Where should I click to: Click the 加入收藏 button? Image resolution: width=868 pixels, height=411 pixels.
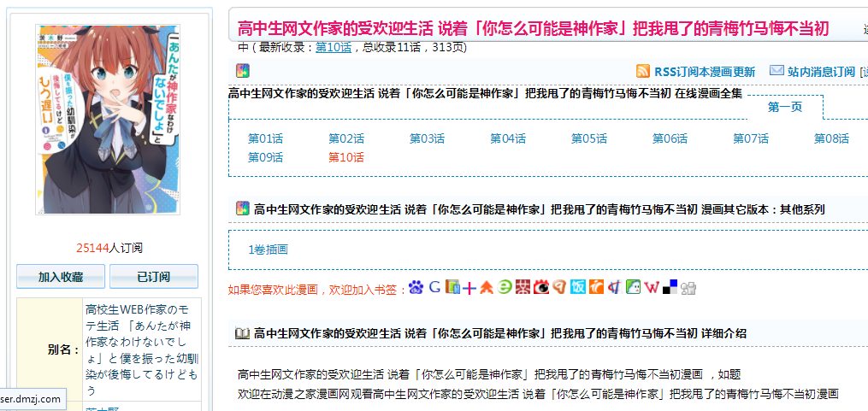pyautogui.click(x=61, y=277)
